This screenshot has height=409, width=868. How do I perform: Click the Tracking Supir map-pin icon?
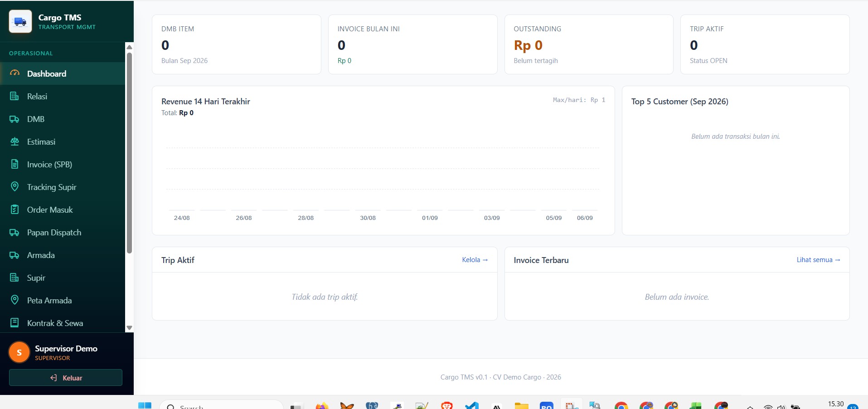point(15,187)
